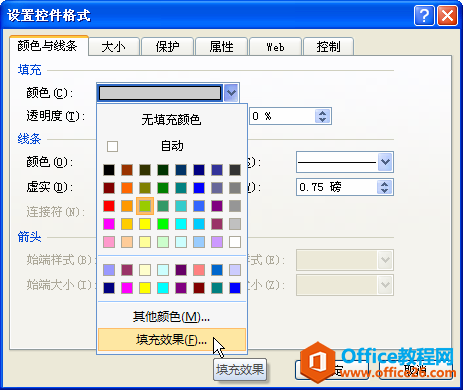The image size is (463, 390).
Task: Choose the navy swatch in bottom row
Action: (109, 288)
